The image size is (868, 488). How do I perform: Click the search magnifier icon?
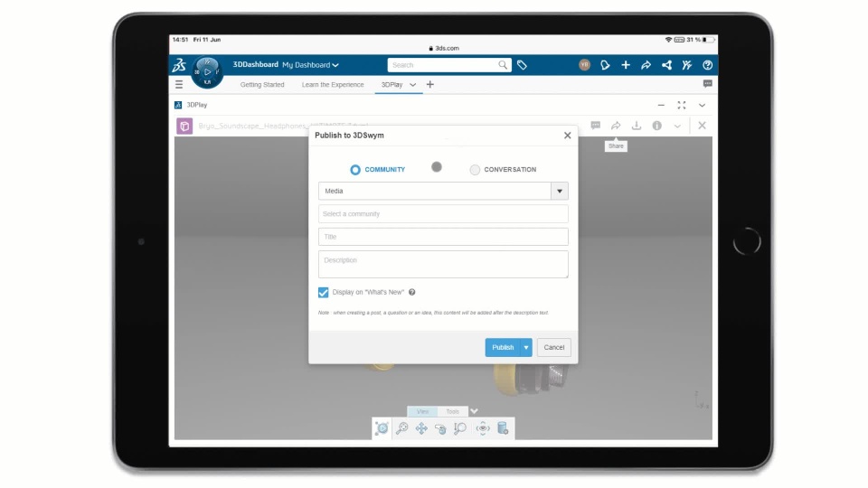click(x=503, y=65)
